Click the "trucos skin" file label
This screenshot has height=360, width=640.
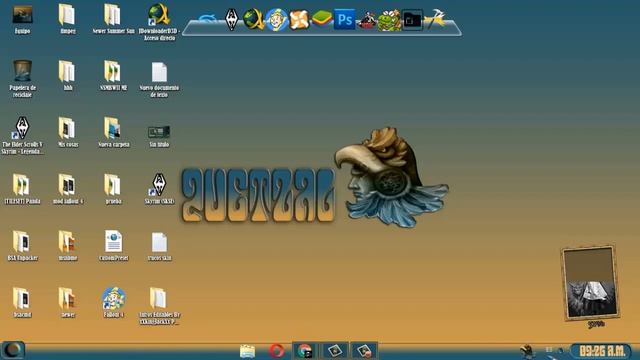(x=159, y=258)
